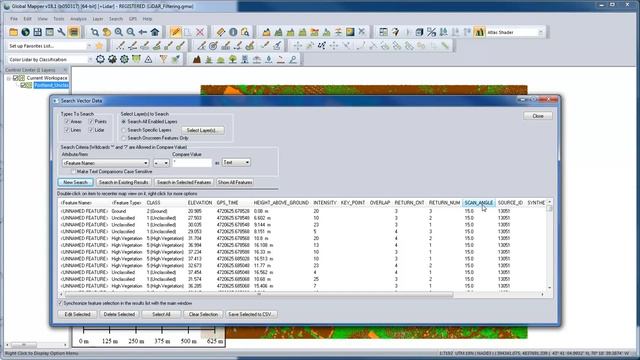Click the Zoom Out magnifier icon
This screenshot has width=640, height=360.
pyautogui.click(x=131, y=32)
